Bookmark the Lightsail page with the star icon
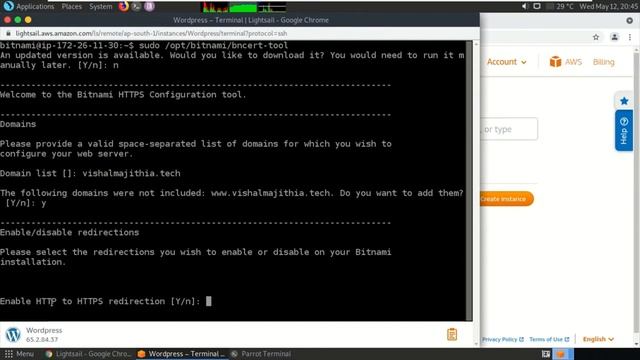The width and height of the screenshot is (640, 360). tap(596, 37)
